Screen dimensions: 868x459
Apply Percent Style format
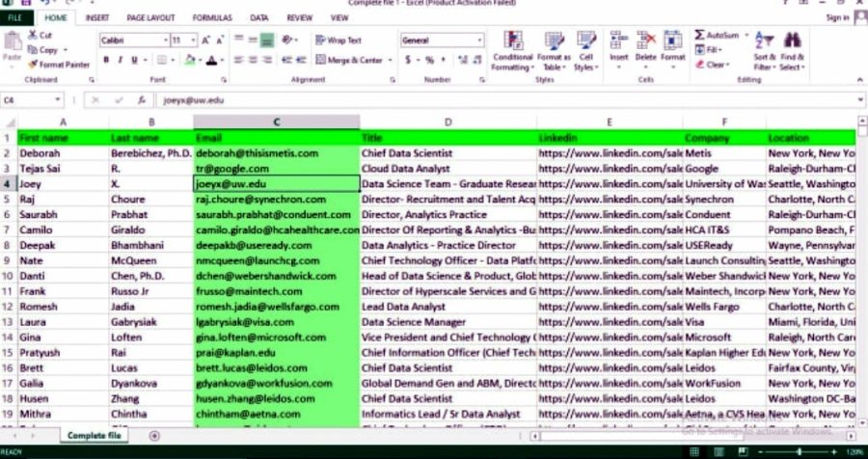pyautogui.click(x=429, y=60)
